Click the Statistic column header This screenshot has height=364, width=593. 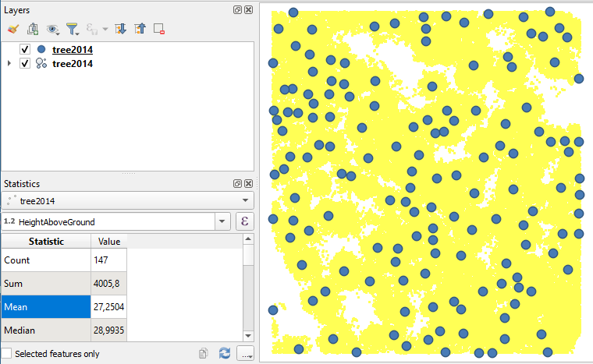pyautogui.click(x=46, y=242)
